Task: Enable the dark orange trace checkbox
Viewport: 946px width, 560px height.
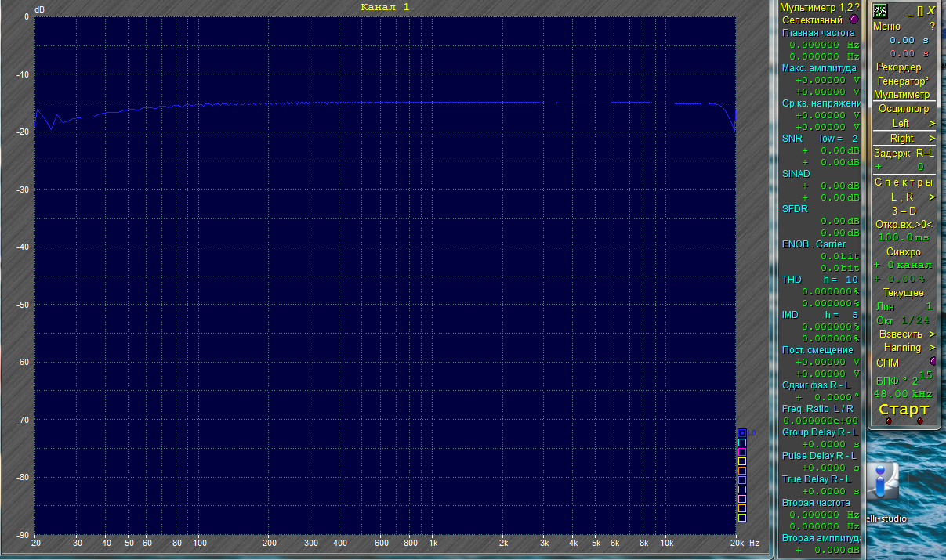Action: pos(741,471)
